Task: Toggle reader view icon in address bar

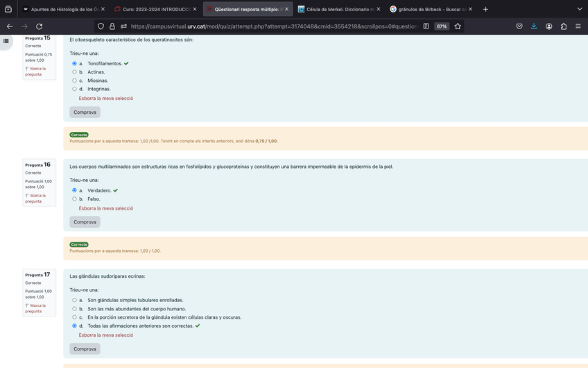Action: pos(425,26)
